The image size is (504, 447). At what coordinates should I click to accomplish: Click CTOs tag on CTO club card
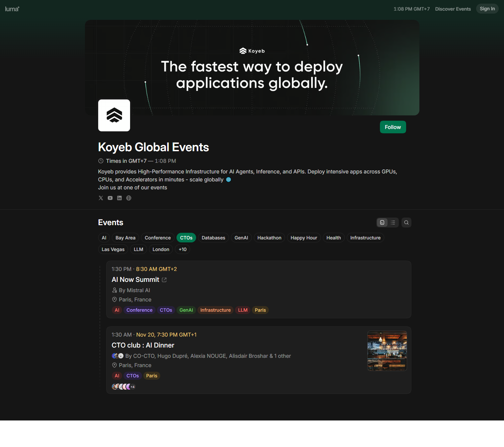point(133,376)
